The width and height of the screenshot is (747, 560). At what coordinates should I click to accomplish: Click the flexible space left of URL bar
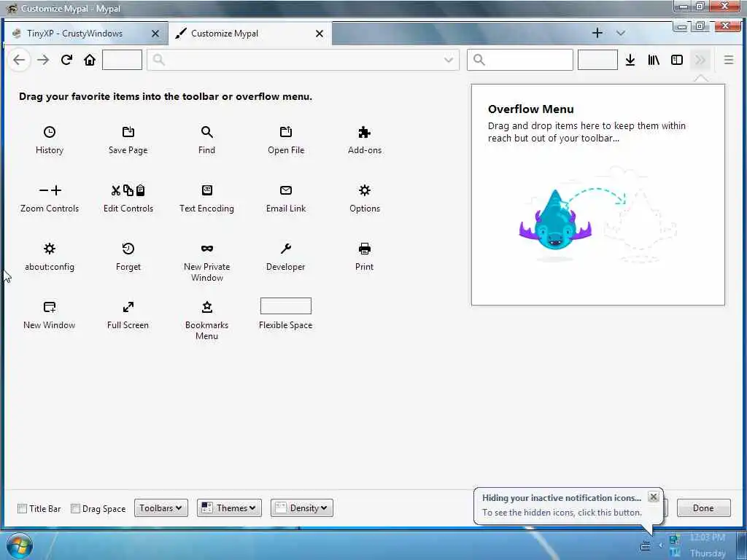[122, 60]
